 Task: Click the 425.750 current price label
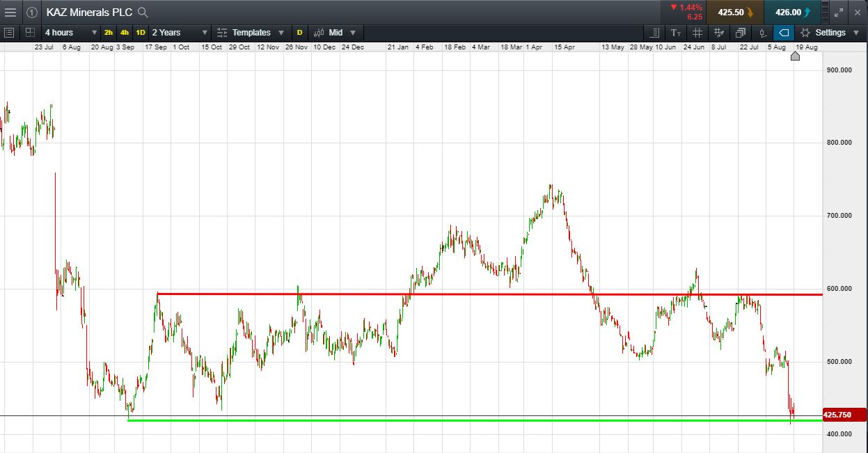844,415
